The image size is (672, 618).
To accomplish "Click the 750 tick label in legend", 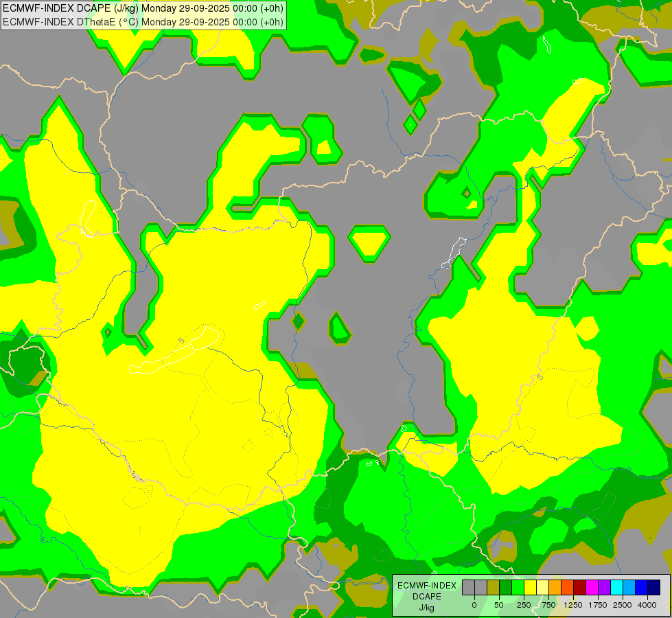I will point(548,605).
